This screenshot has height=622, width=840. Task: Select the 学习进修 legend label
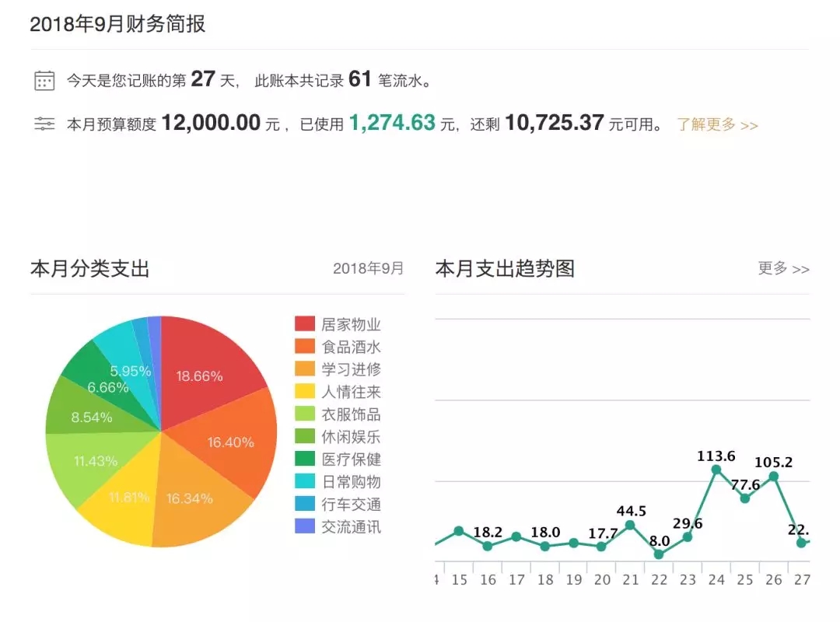[351, 369]
